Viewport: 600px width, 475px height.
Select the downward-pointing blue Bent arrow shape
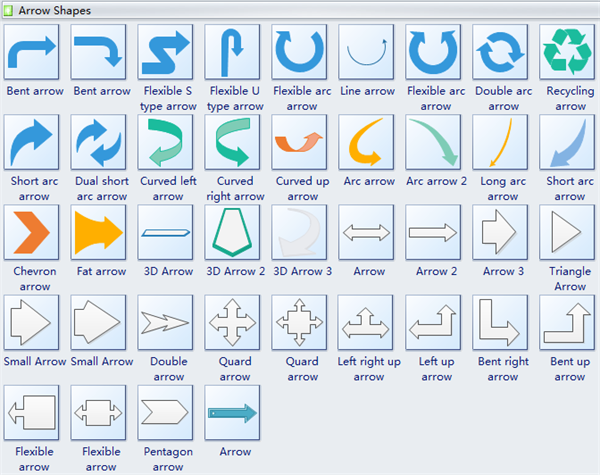(98, 52)
